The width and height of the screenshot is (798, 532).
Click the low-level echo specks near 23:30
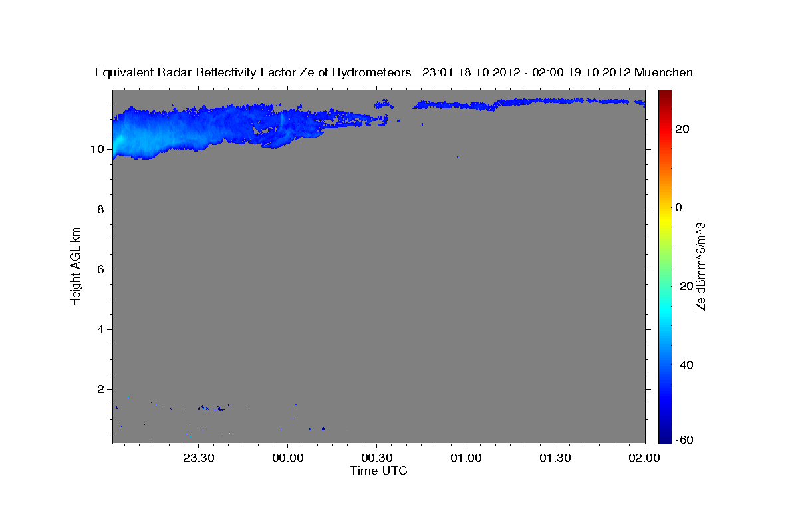[x=213, y=407]
